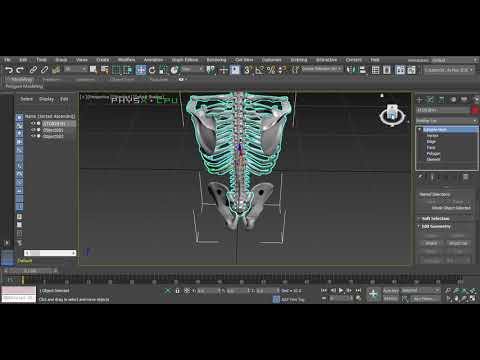Open the Modifiers menu
This screenshot has width=480, height=360.
(x=126, y=60)
